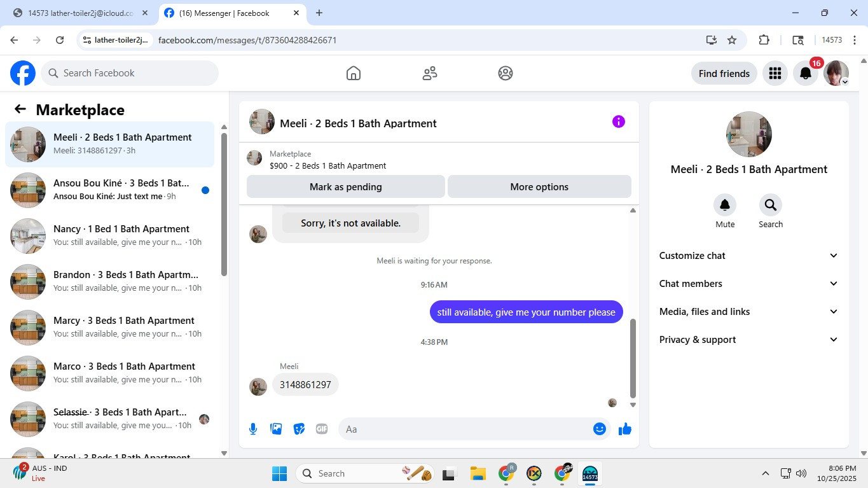
Task: Open the AUS - IND live score widget
Action: 41,473
